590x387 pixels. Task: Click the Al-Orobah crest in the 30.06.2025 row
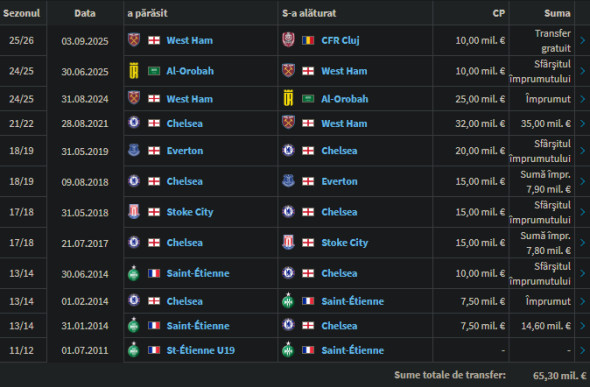coord(134,71)
